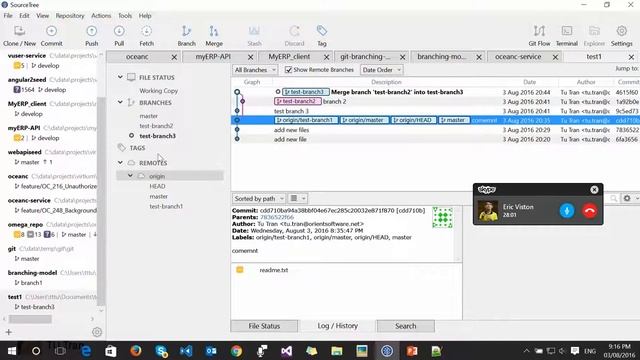Click the bookmarks panel horizontal scrollbar

(31, 319)
